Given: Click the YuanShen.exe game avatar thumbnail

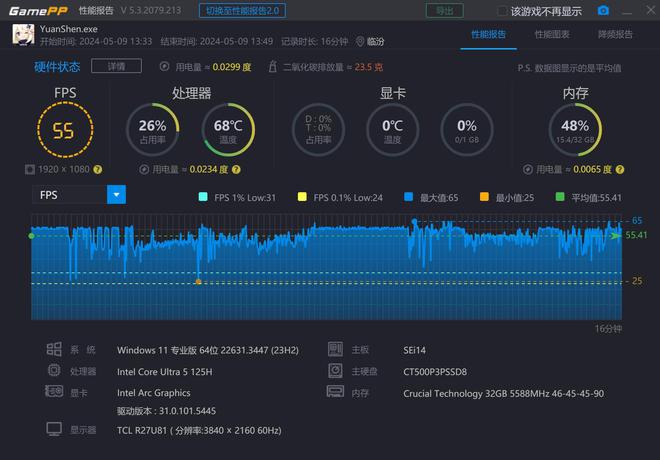Looking at the screenshot, I should (23, 35).
